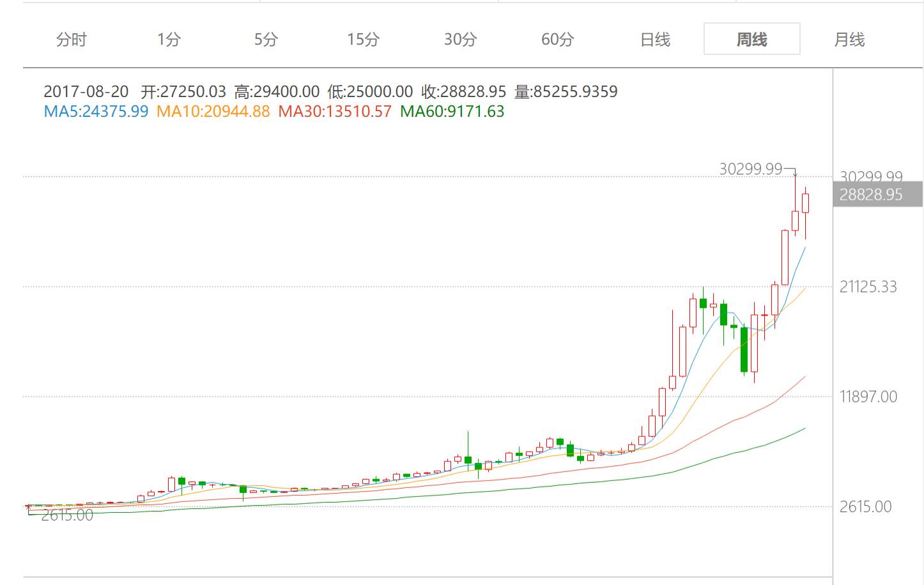Click the red MA30:13510.57 indicator label

[335, 112]
